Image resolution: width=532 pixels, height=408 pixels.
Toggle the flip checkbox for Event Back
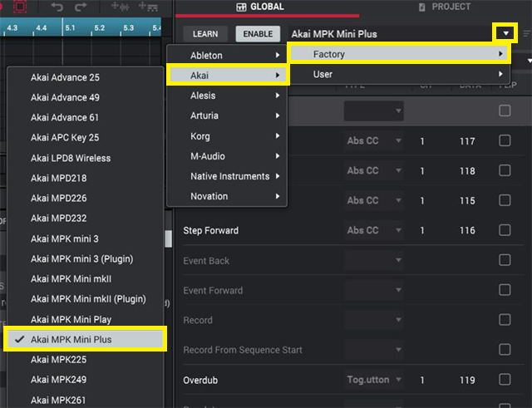pos(505,260)
